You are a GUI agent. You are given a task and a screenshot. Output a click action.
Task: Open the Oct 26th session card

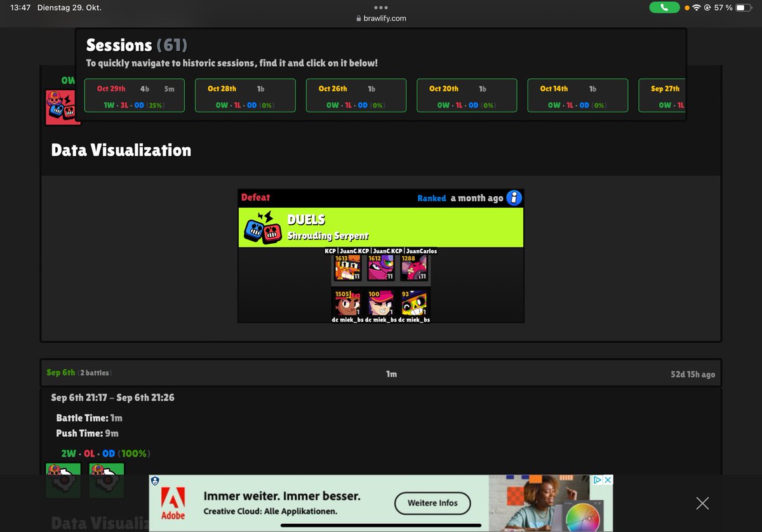[356, 96]
